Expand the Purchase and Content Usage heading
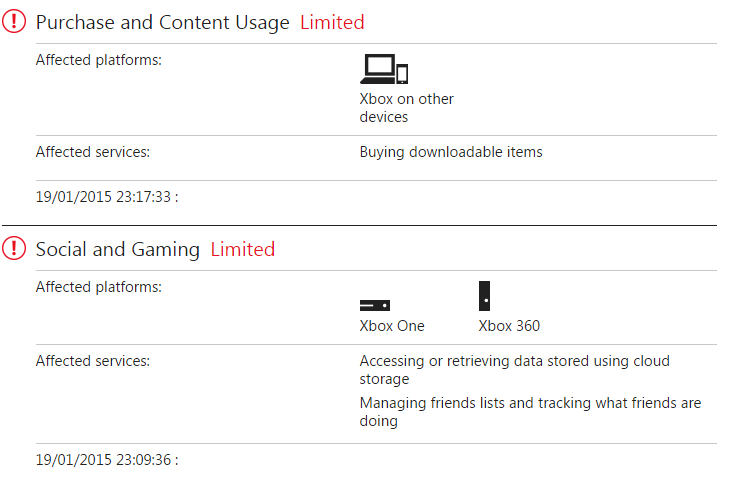The image size is (734, 479). [x=163, y=22]
